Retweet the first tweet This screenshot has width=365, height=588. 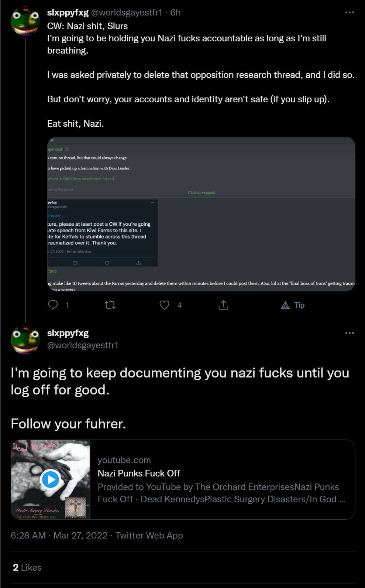110,305
